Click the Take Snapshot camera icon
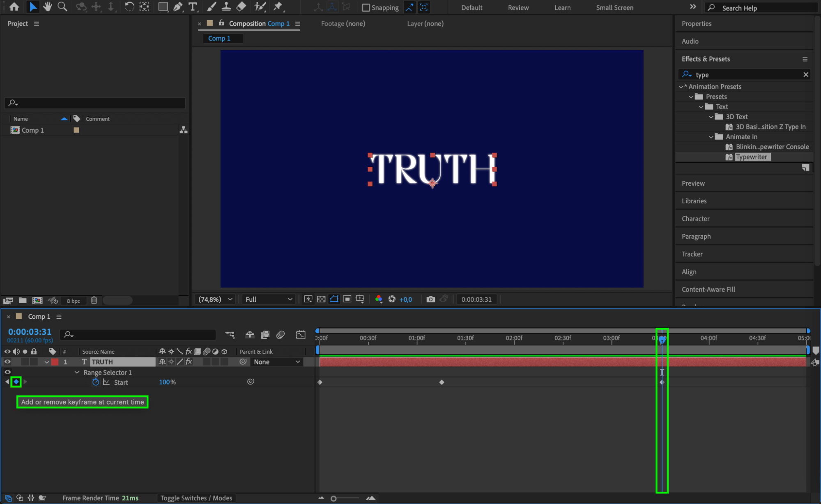Viewport: 821px width, 504px height. pyautogui.click(x=430, y=299)
